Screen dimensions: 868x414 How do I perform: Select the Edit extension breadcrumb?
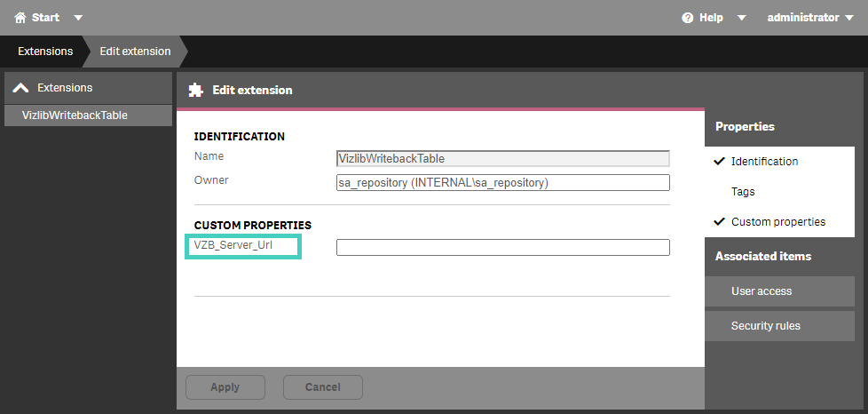135,52
